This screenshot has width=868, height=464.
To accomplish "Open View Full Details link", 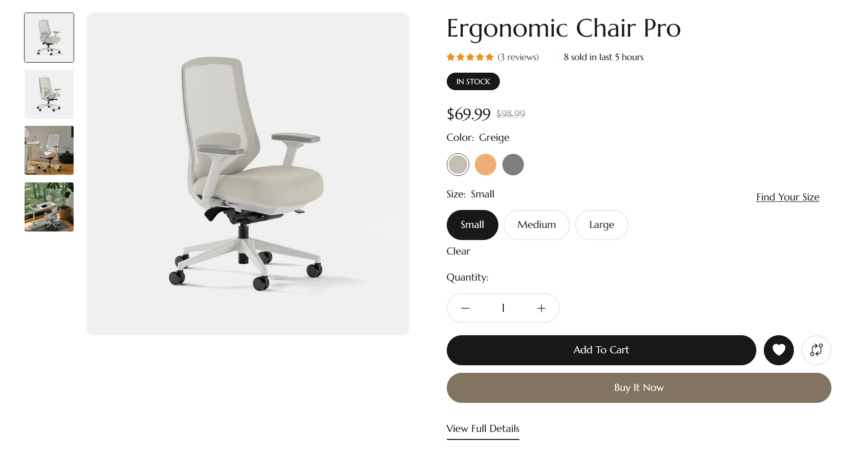I will point(482,428).
